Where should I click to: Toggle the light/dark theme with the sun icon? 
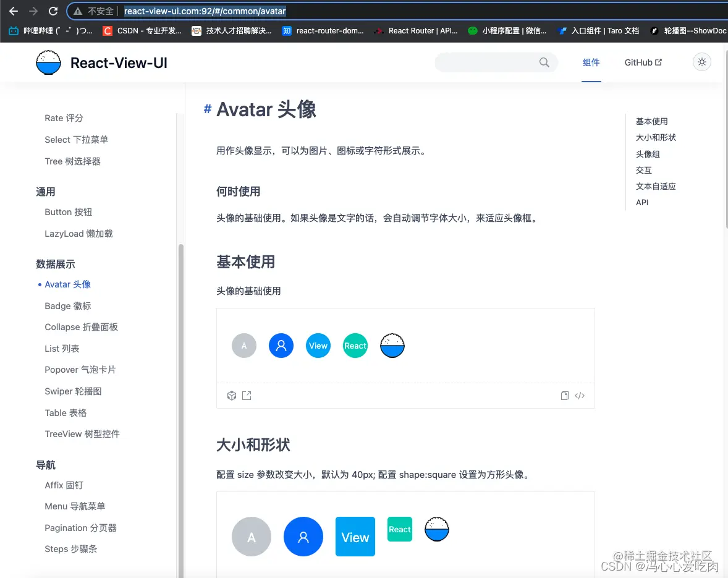(x=701, y=62)
